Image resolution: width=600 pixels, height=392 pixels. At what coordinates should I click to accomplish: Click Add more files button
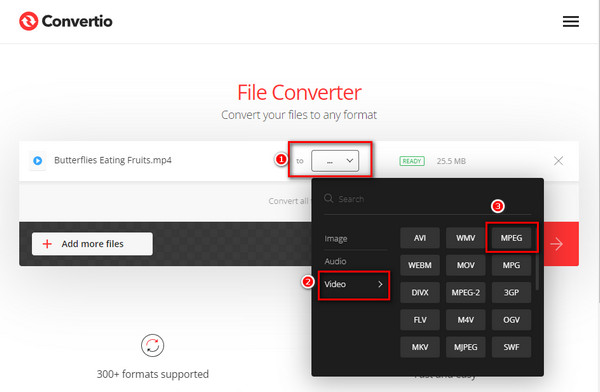click(92, 244)
